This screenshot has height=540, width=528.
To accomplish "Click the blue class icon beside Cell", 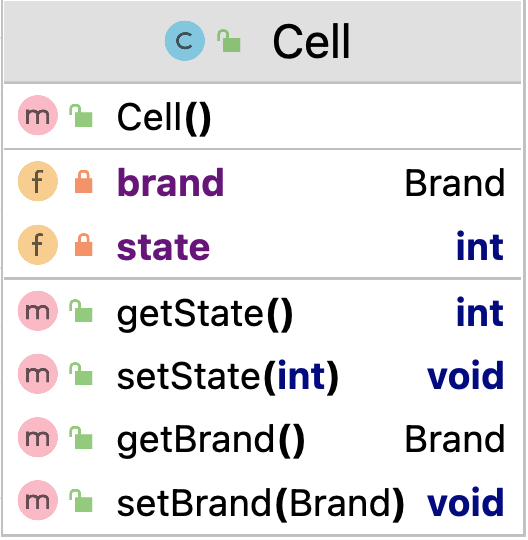I will point(185,41).
